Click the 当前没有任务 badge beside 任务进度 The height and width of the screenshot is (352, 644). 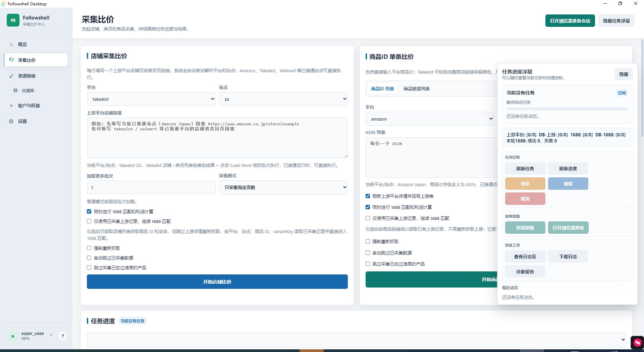[132, 321]
